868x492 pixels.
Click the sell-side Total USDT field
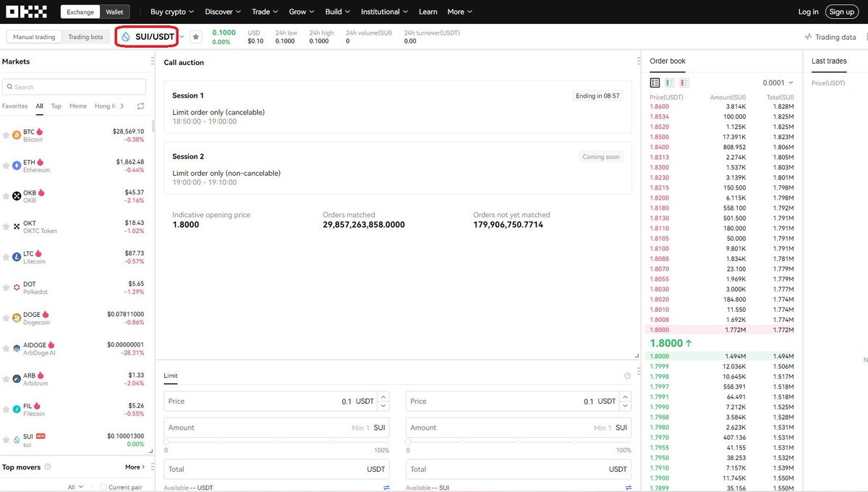click(x=518, y=469)
